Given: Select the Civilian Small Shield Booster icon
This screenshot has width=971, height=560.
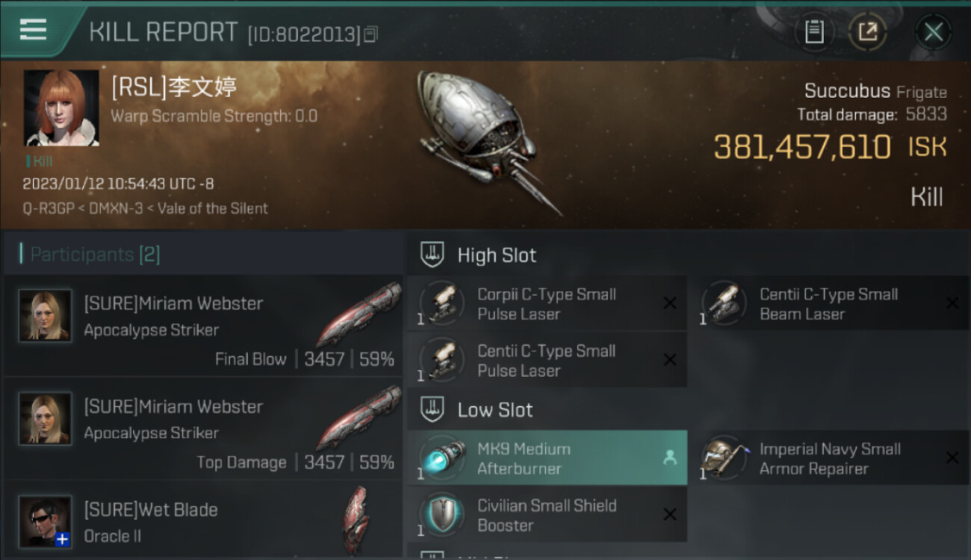Looking at the screenshot, I should pos(442,514).
